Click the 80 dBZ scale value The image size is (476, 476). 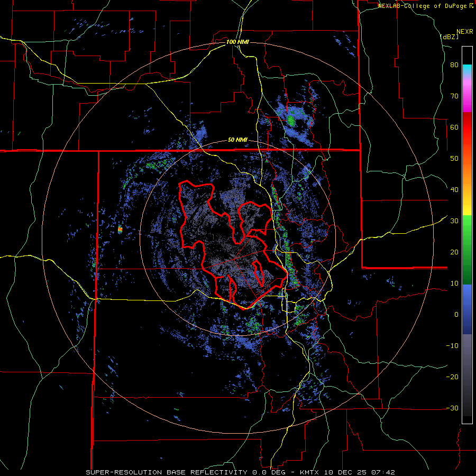coord(454,65)
